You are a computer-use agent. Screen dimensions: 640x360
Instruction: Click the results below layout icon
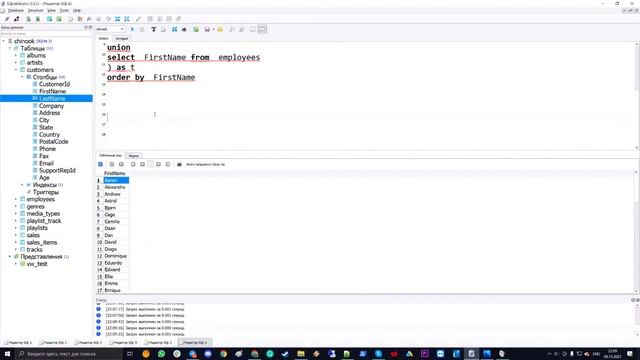[262, 29]
